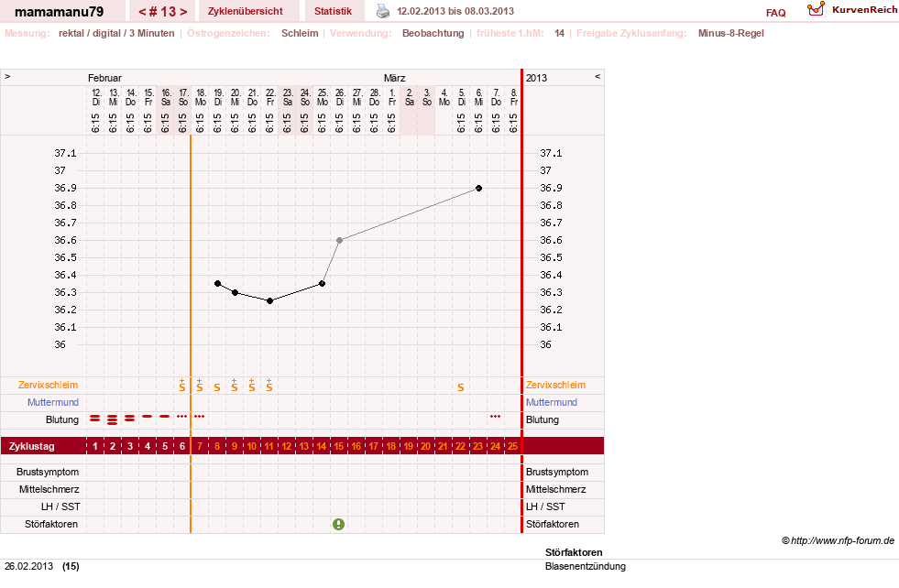Click the S+ mucus symbol on cycle day 11
899x588 pixels.
pos(269,385)
